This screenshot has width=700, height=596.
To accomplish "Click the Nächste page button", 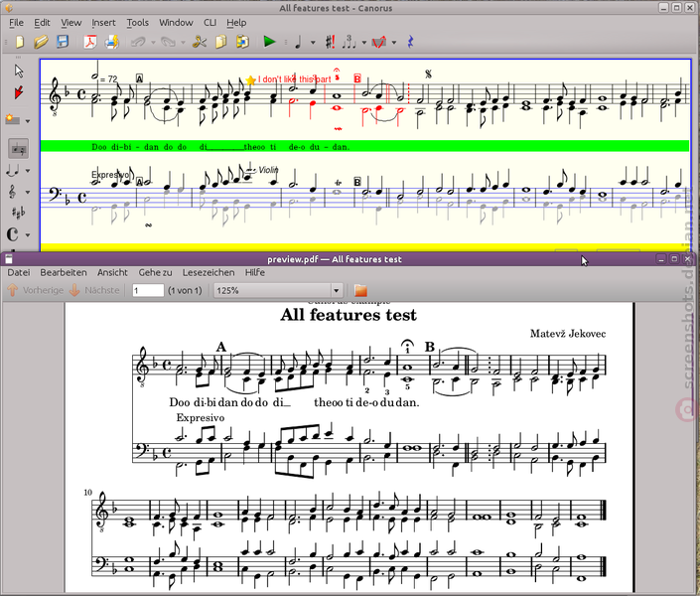I will point(94,290).
